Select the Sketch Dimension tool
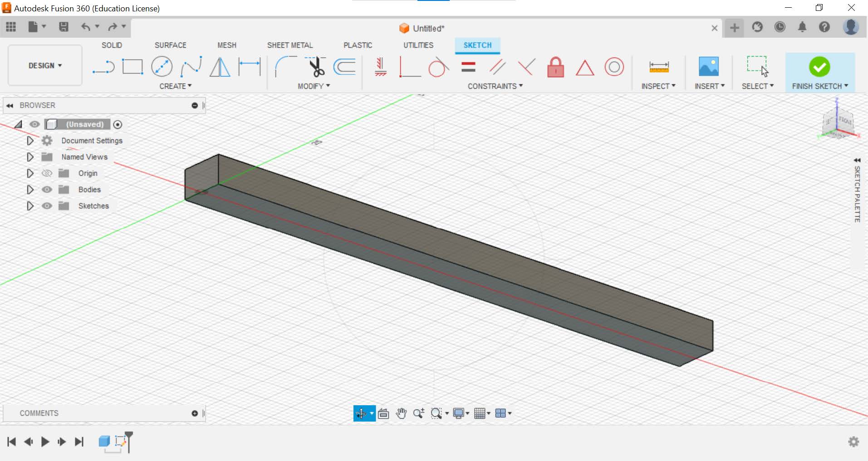The width and height of the screenshot is (868, 461). (250, 67)
